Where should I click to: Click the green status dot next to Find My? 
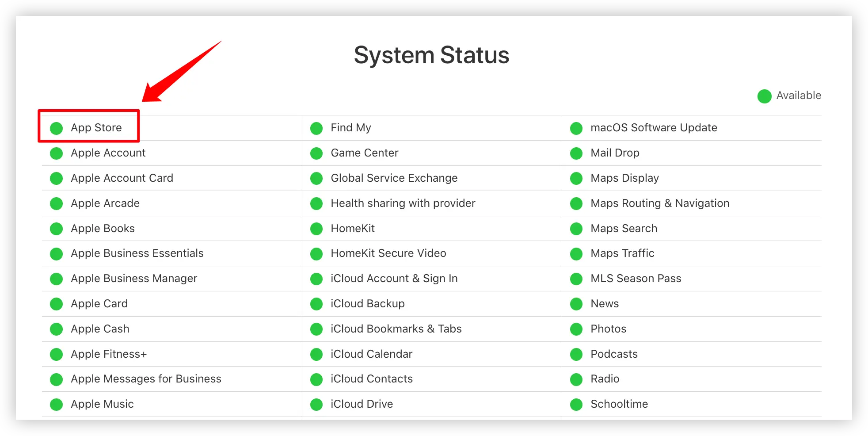click(x=316, y=128)
